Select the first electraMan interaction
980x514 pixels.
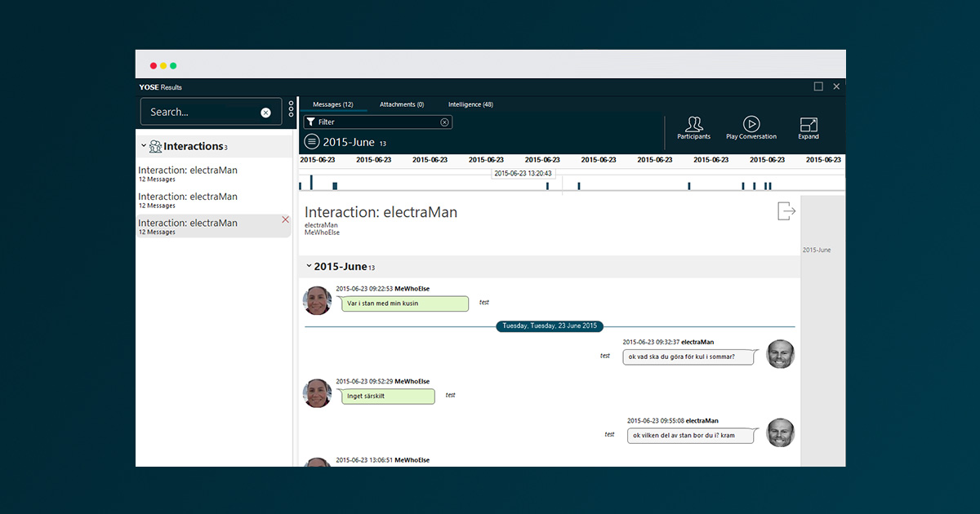coord(188,173)
